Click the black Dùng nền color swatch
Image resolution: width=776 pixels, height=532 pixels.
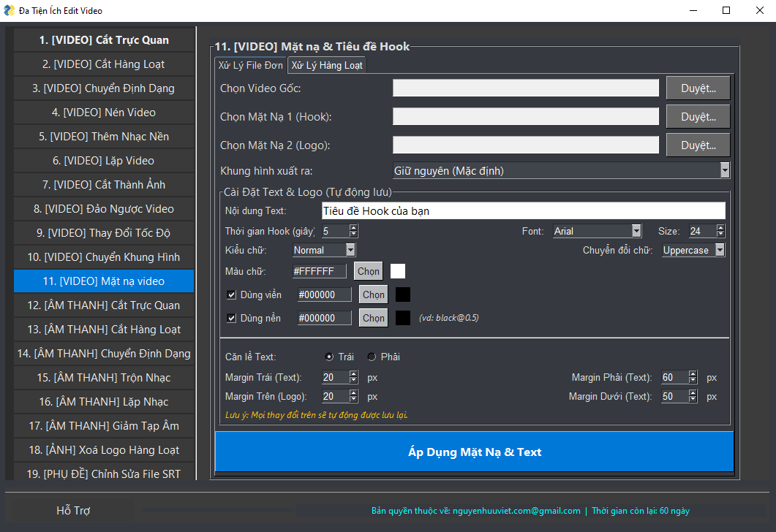point(403,318)
